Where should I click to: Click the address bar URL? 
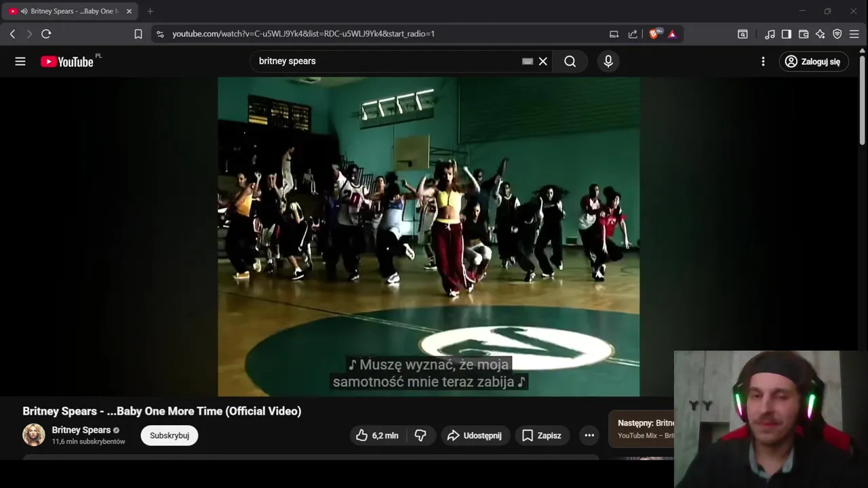coord(303,34)
